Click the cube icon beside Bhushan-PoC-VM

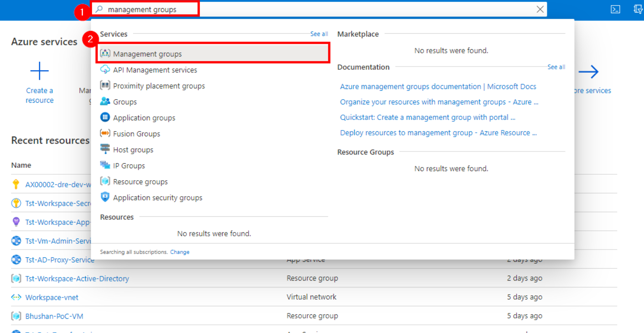tap(16, 316)
